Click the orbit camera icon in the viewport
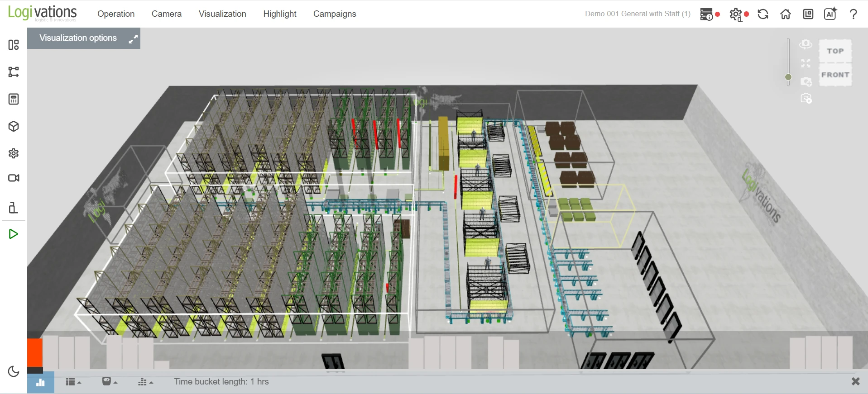Viewport: 868px width, 394px height. 806,44
